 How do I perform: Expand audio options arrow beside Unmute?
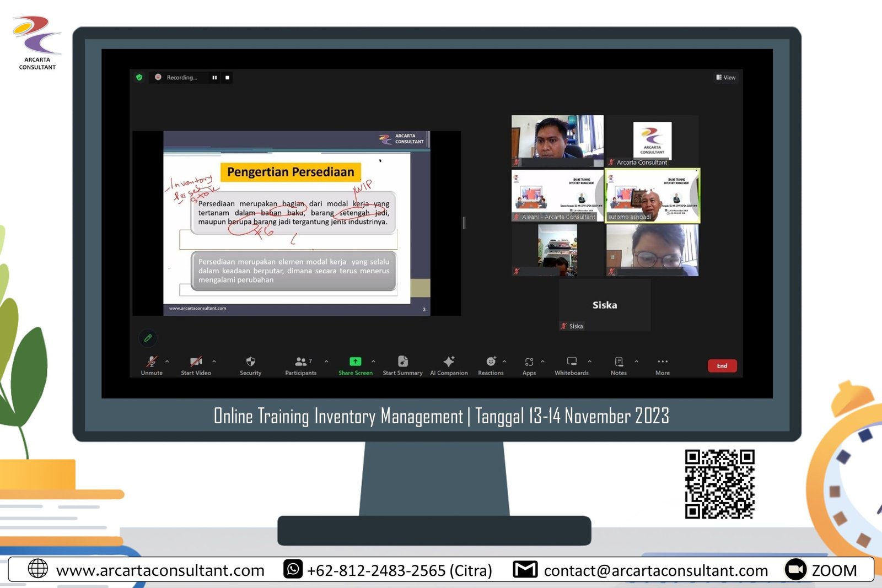pyautogui.click(x=167, y=362)
